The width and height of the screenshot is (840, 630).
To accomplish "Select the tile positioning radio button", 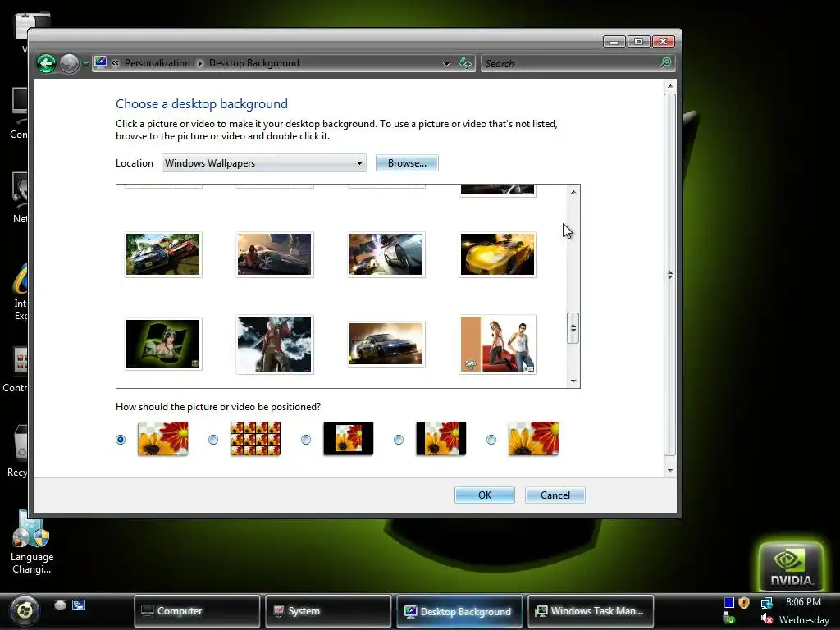I will (213, 440).
